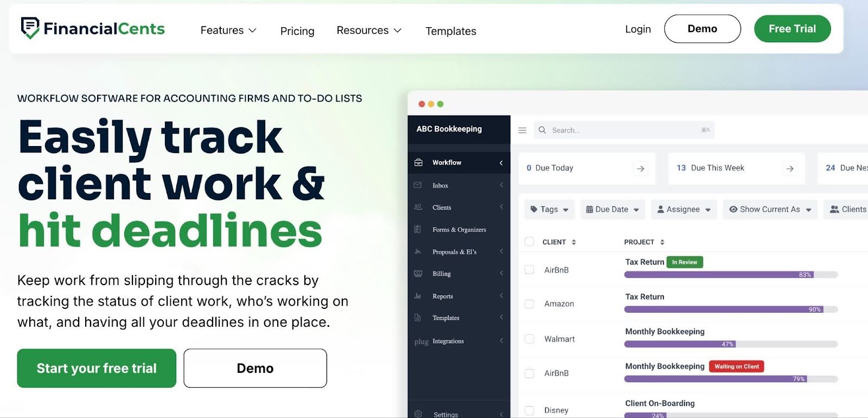Screen dimensions: 868x418
Task: Click the Reports chart icon
Action: pos(418,296)
